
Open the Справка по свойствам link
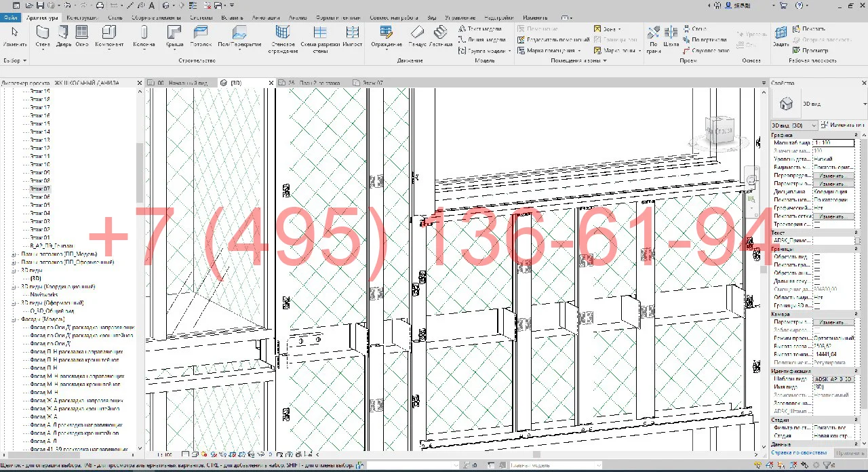[x=800, y=452]
